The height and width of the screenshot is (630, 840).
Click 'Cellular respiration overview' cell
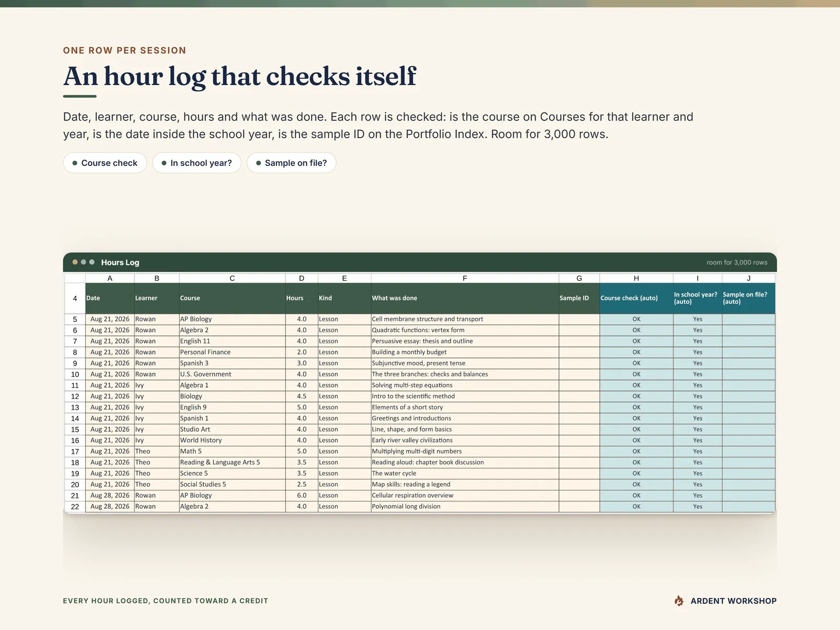tap(465, 496)
